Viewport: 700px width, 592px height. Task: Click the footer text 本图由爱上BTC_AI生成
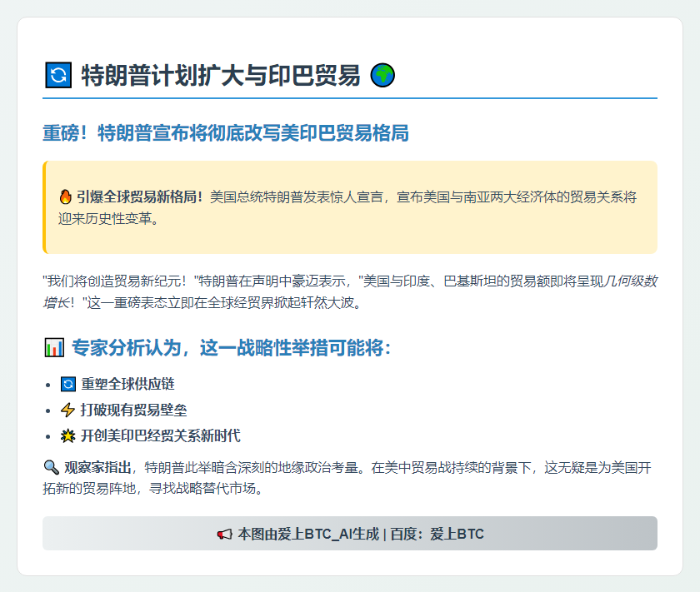(308, 534)
